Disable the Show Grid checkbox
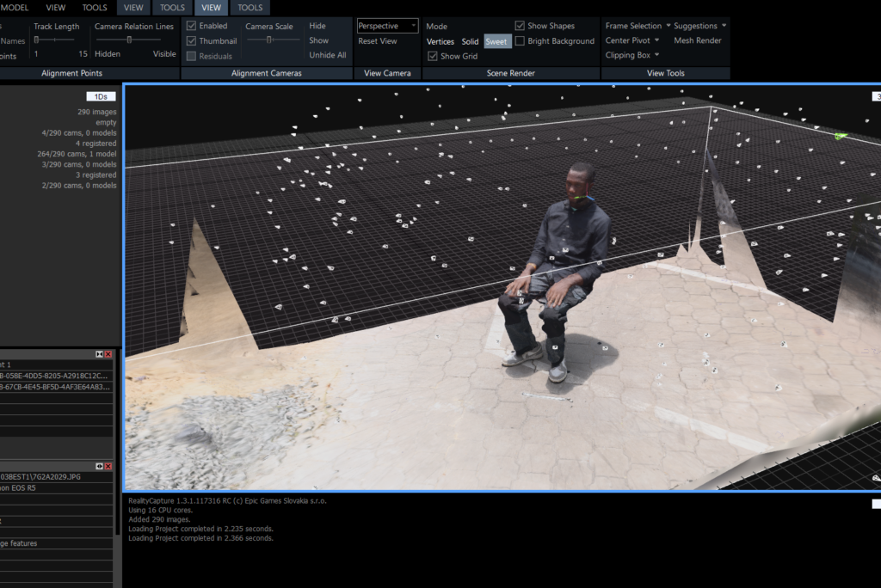Screen dimensions: 881x588 (433, 56)
